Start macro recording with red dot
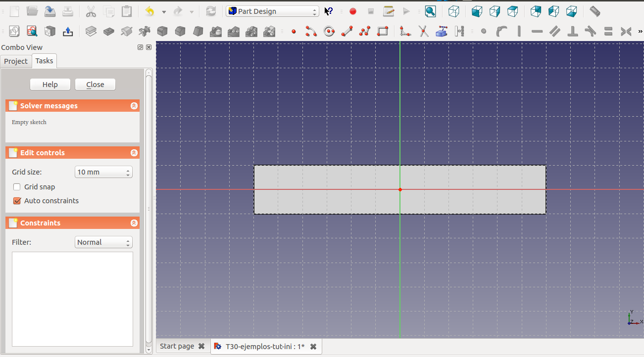The width and height of the screenshot is (644, 357). pyautogui.click(x=353, y=11)
